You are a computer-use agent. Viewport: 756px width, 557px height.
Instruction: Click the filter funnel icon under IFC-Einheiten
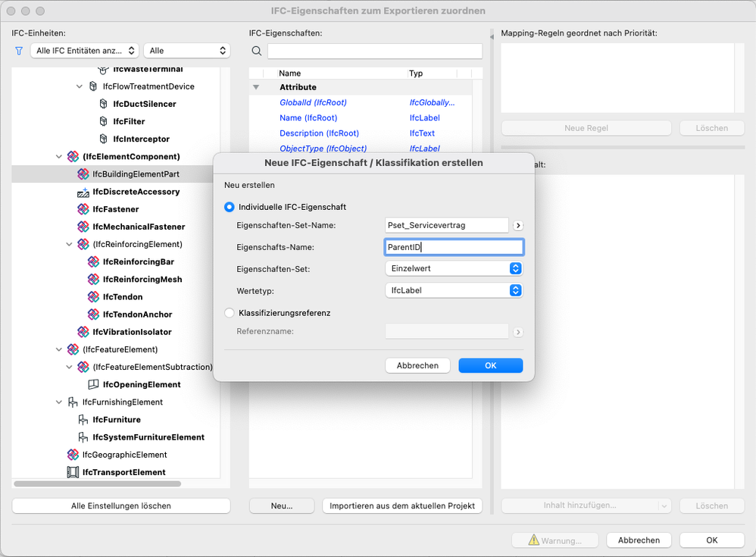19,51
